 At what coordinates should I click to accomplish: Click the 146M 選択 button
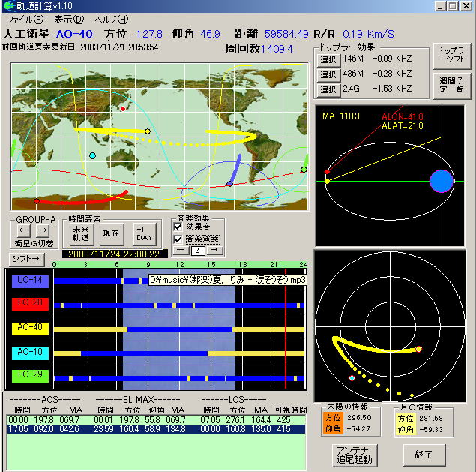point(328,59)
